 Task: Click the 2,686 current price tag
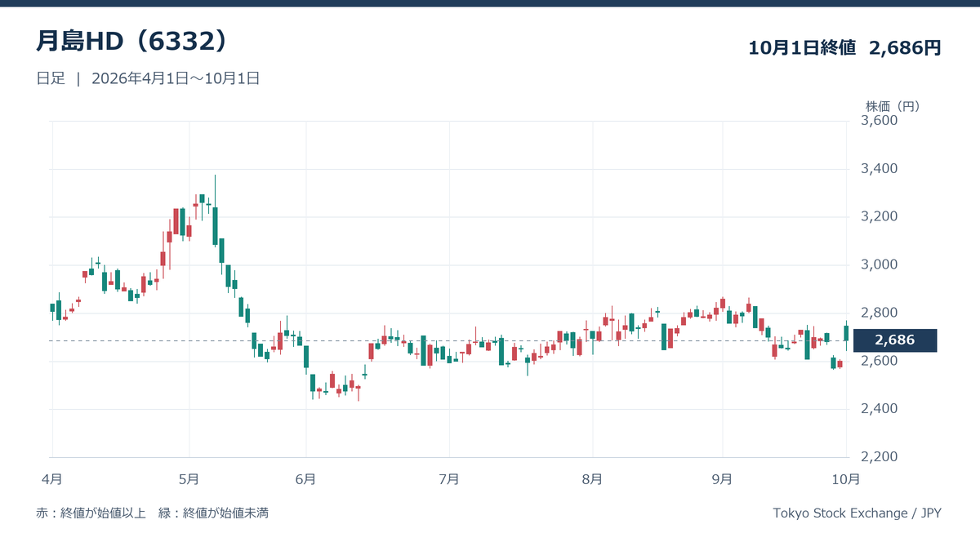895,340
